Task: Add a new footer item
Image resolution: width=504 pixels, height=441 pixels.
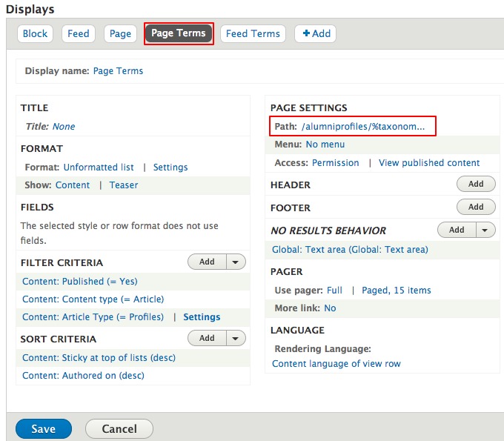Action: 476,207
